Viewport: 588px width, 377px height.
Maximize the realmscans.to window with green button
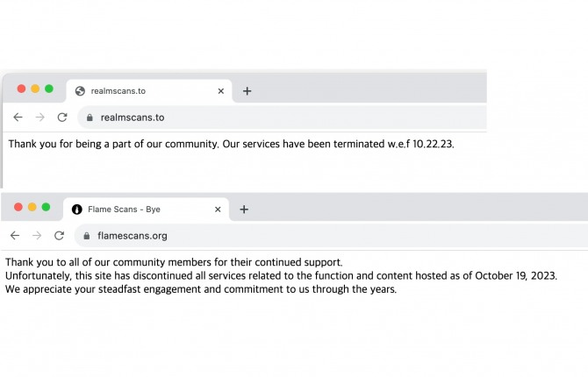tap(49, 89)
